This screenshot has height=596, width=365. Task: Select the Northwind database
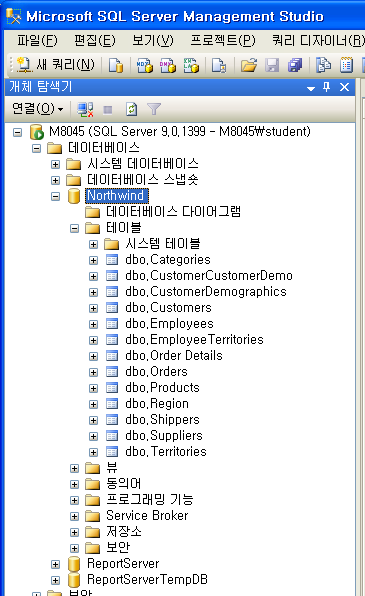pos(116,196)
